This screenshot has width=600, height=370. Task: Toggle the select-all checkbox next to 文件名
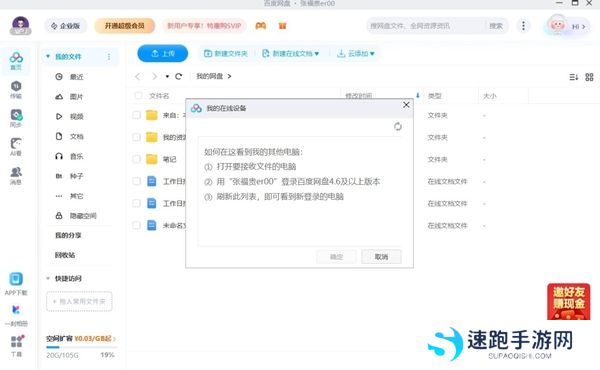tap(139, 95)
